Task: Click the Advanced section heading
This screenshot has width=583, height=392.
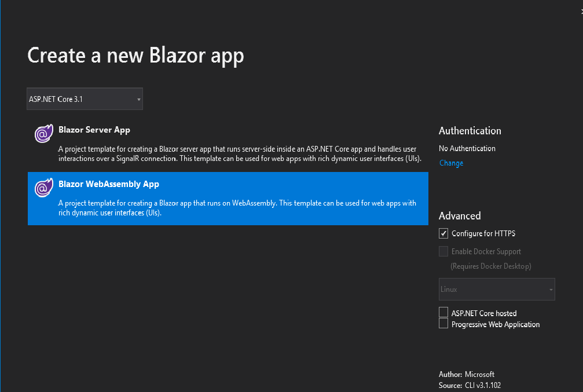Action: coord(460,216)
